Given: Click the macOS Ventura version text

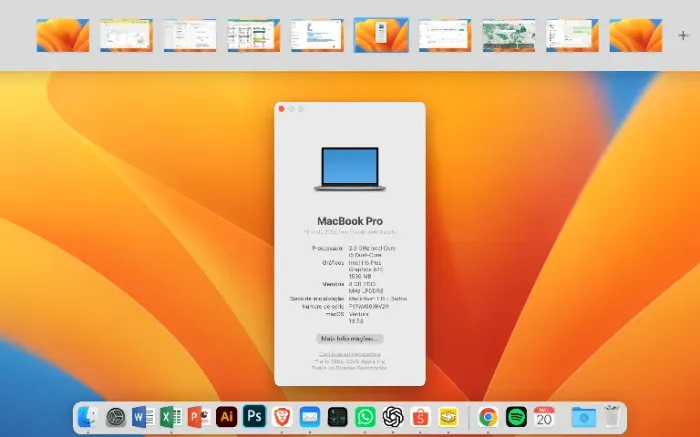Looking at the screenshot, I should pos(359,317).
